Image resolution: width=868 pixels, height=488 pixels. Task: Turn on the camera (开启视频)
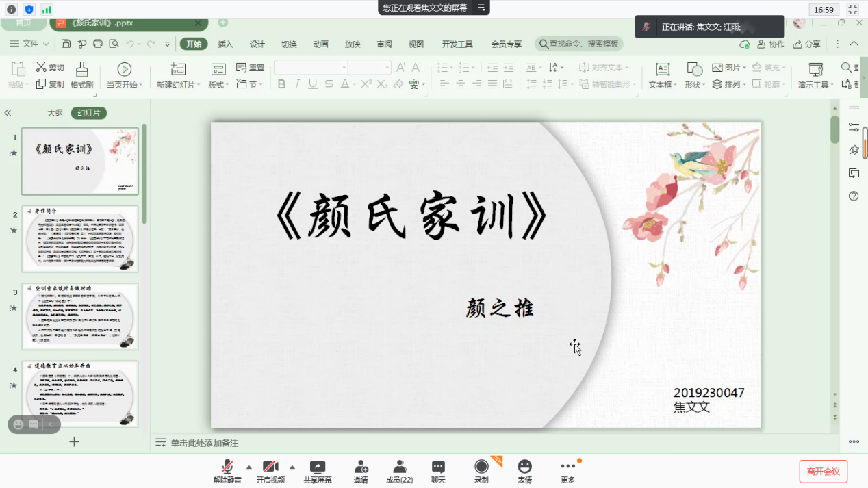coord(270,467)
